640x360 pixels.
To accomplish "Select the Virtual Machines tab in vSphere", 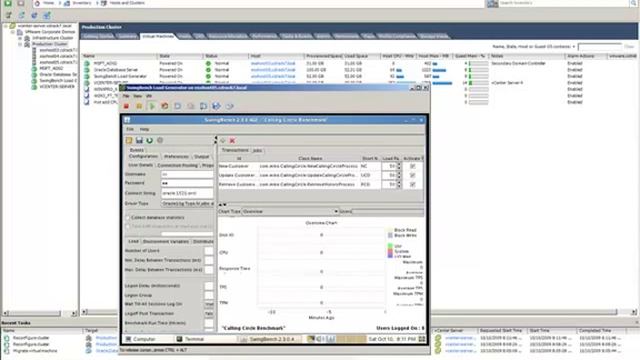I will click(x=158, y=36).
